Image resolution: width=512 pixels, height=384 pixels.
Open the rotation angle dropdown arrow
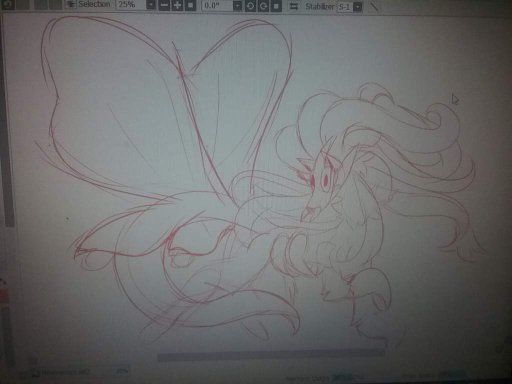point(237,6)
